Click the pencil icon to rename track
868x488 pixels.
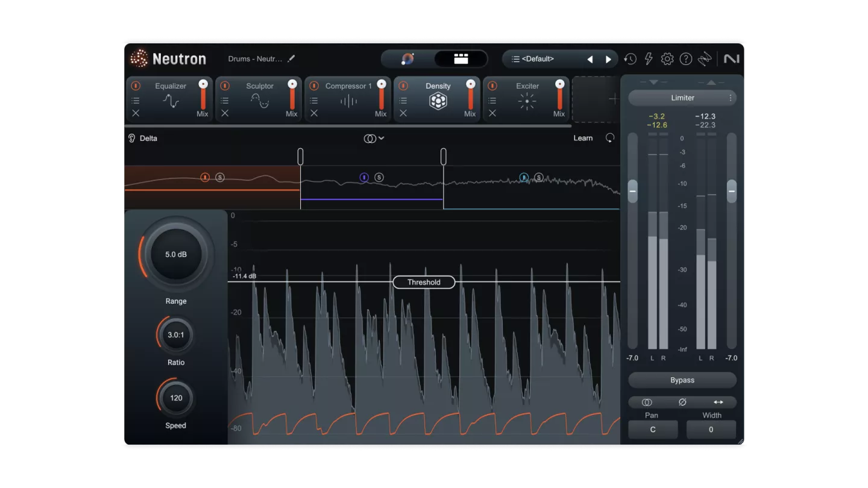pos(292,59)
